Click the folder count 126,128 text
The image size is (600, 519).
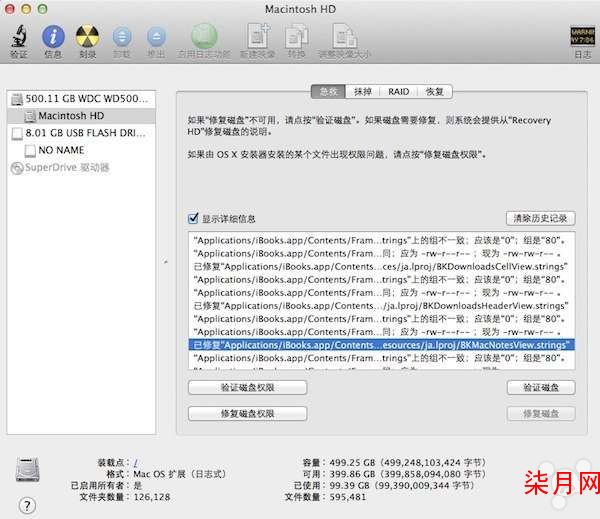[x=152, y=497]
